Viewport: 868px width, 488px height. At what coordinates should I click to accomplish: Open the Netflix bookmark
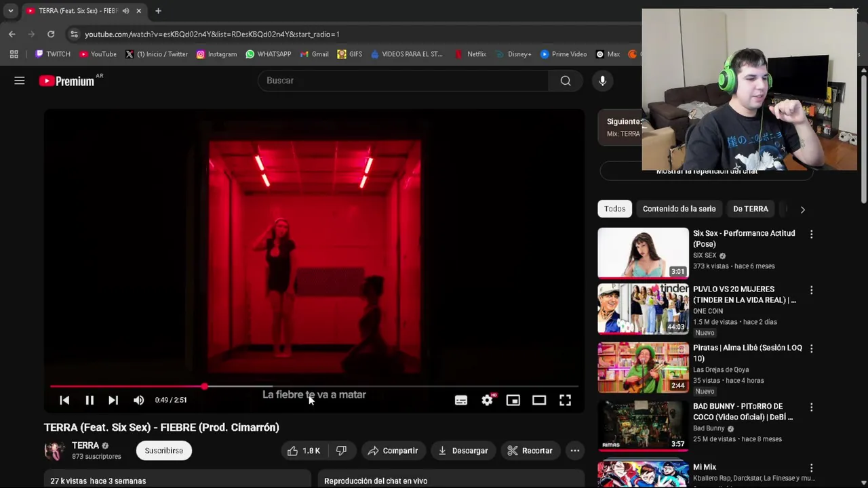[x=471, y=54]
